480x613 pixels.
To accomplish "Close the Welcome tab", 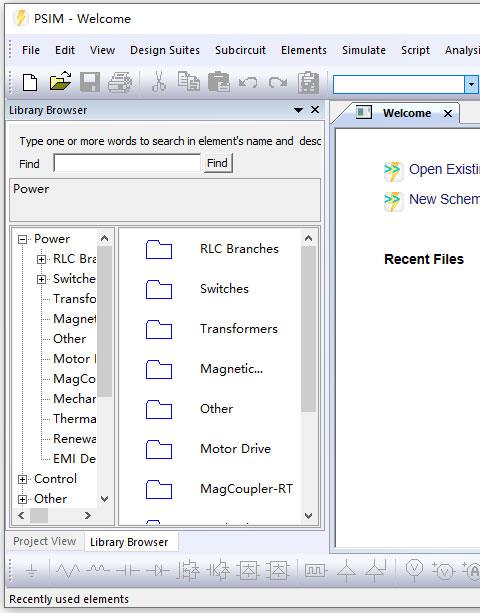I will [448, 114].
